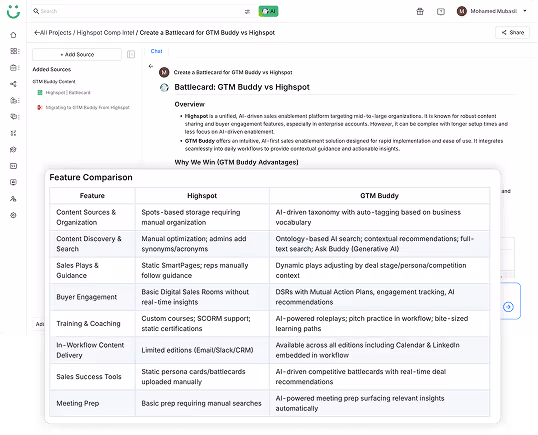Click the Share button

512,33
